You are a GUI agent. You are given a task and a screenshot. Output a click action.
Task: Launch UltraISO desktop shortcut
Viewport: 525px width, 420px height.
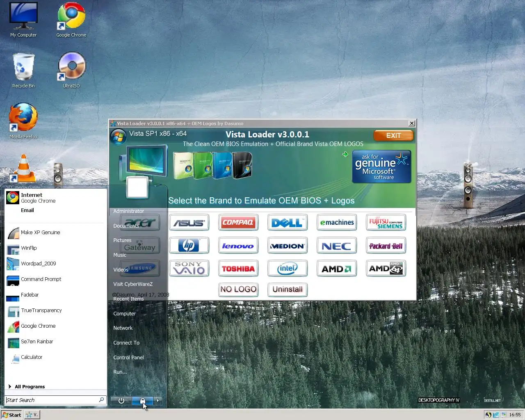[71, 71]
